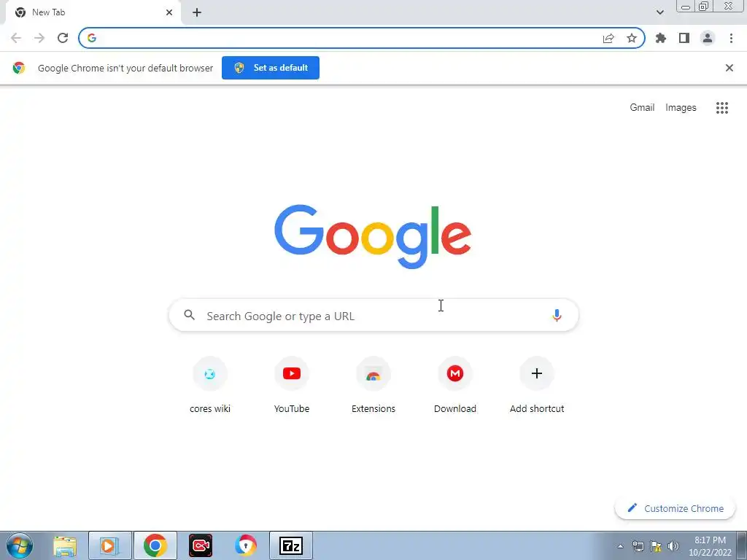Open the cores wiki shortcut
Viewport: 747px width, 560px height.
(210, 385)
